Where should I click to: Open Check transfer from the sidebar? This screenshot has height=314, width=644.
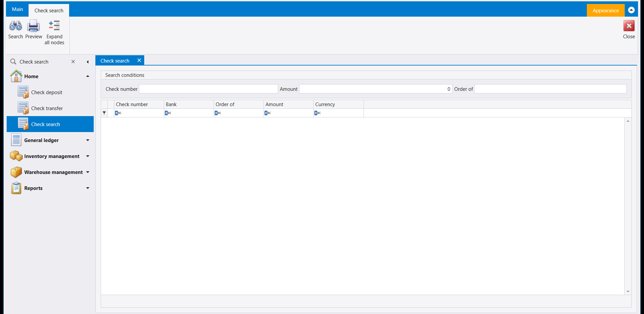50,108
